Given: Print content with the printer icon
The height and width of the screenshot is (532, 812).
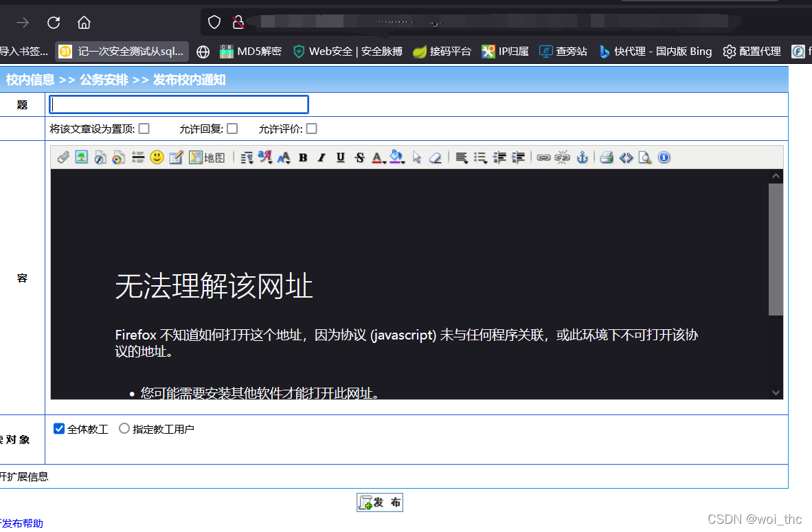Looking at the screenshot, I should 607,157.
